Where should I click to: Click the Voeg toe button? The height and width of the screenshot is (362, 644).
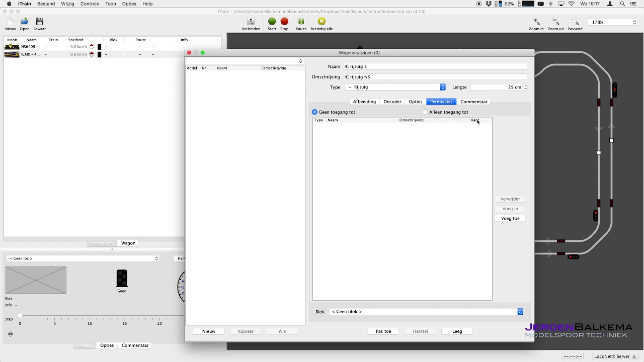(510, 218)
